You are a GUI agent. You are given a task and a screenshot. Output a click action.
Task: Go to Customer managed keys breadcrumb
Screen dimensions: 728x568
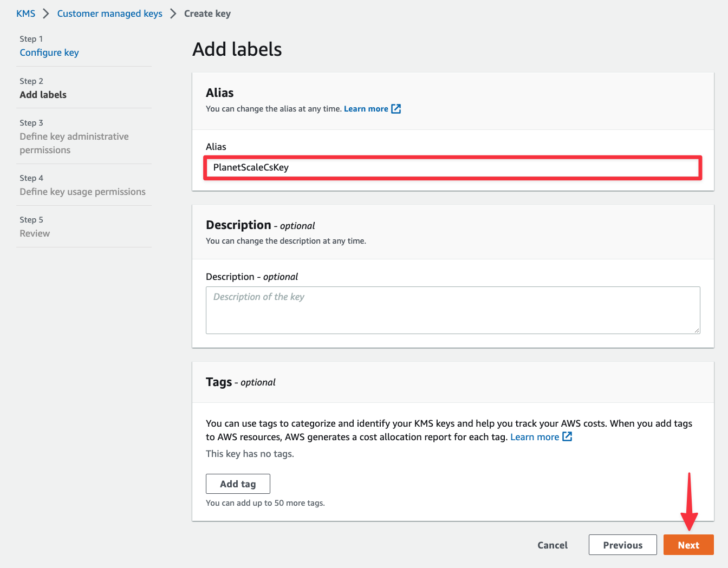pyautogui.click(x=109, y=14)
